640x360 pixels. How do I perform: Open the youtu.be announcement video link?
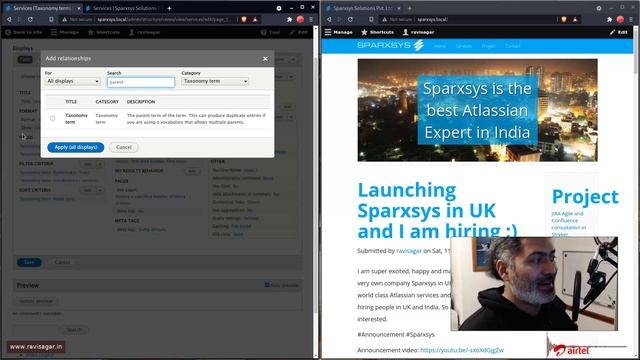[x=462, y=350]
